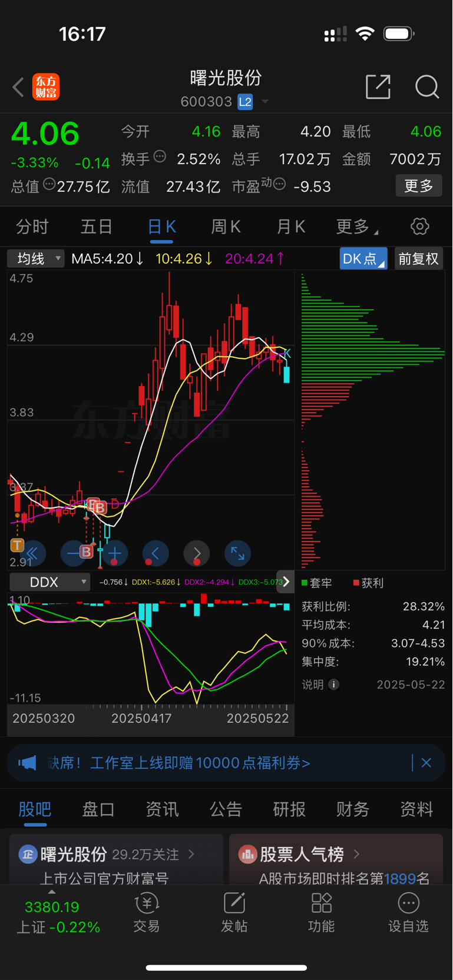Expand DDX values with right chevron
Screen dimensions: 453x980
pyautogui.click(x=286, y=582)
